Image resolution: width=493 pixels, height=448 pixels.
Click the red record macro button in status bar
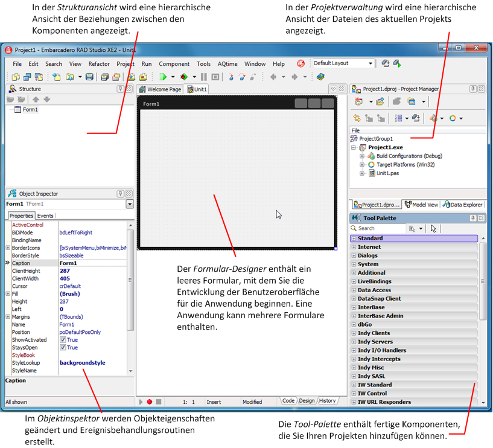(150, 402)
